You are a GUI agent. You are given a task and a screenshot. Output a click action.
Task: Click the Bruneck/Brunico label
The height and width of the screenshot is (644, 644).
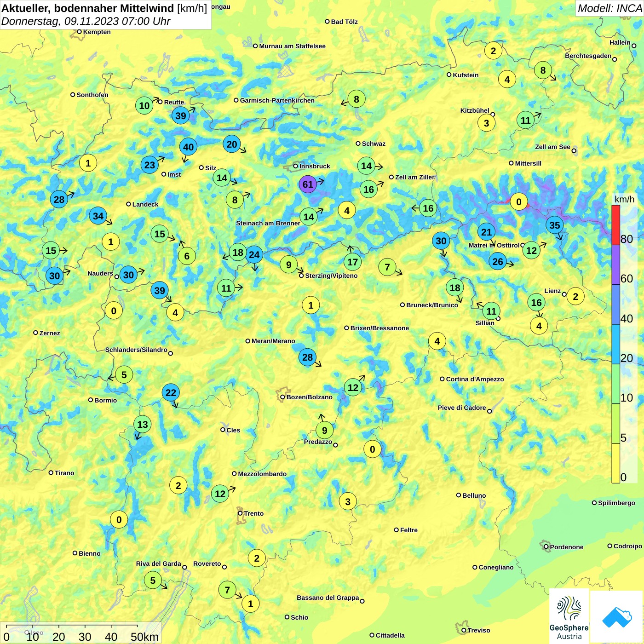[x=432, y=305]
